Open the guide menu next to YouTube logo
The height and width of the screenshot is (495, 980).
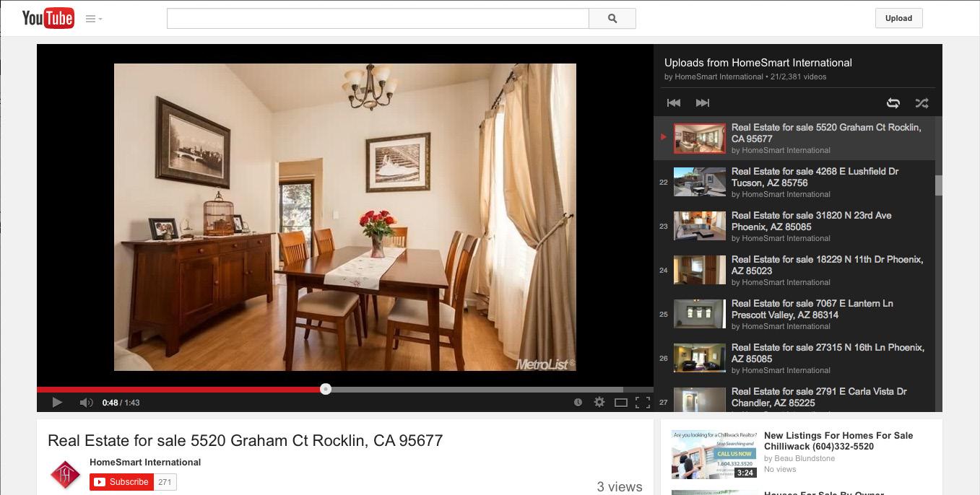pyautogui.click(x=94, y=19)
